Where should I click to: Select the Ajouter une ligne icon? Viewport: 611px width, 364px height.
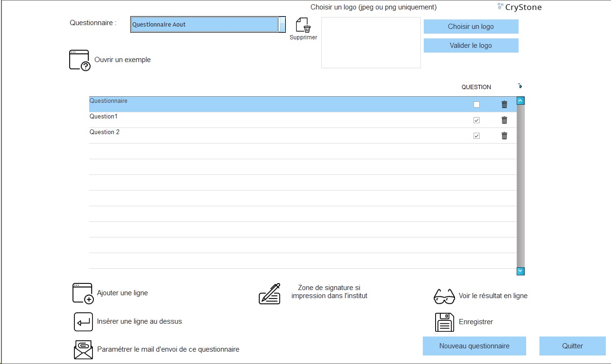(82, 293)
